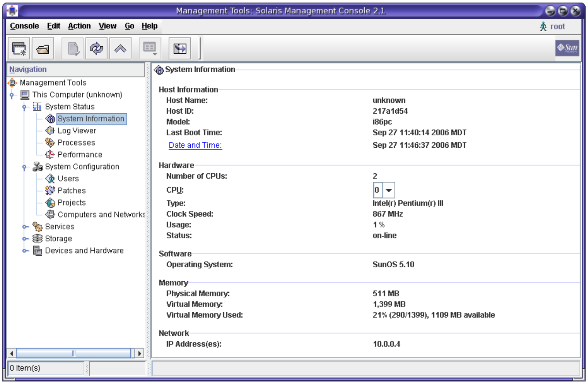588x383 pixels.
Task: Click the navigation horizontal scrollbar thumb
Action: point(74,353)
